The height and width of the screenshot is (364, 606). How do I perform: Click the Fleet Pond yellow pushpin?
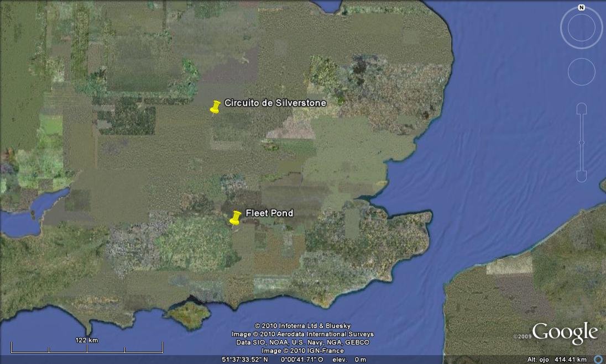click(x=236, y=217)
